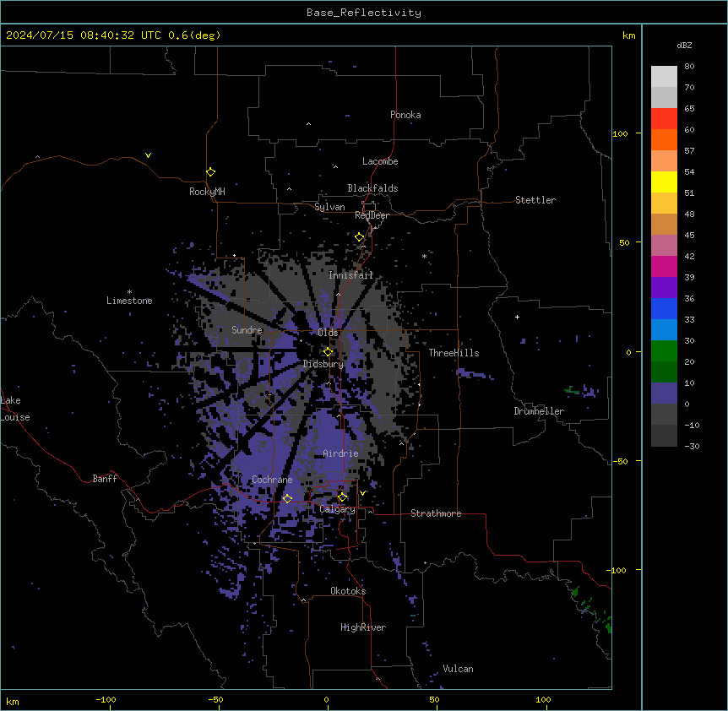
Task: Click the Strathmore label
Action: (x=436, y=513)
